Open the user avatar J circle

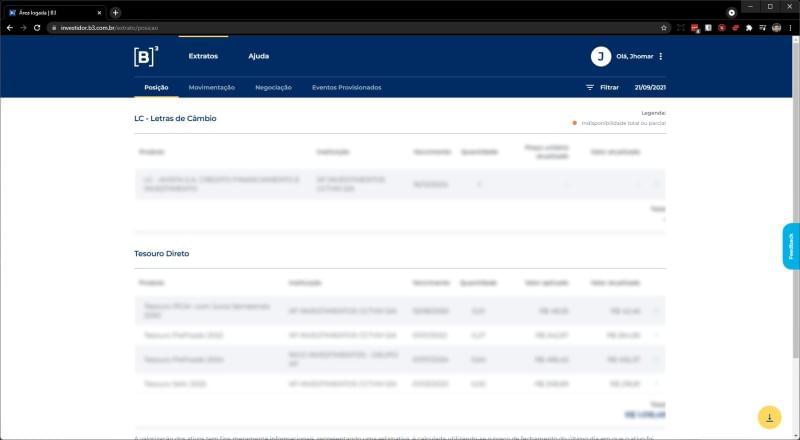tap(601, 56)
